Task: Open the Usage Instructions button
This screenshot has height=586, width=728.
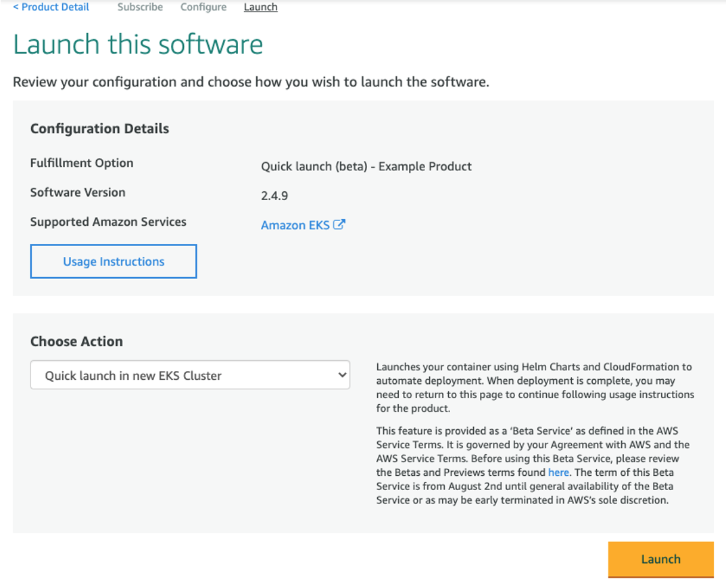Action: coord(114,262)
